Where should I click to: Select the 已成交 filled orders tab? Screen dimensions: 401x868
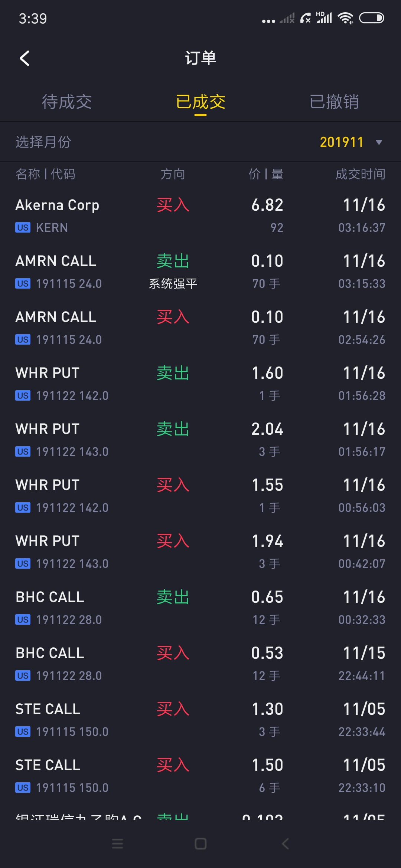click(x=200, y=102)
